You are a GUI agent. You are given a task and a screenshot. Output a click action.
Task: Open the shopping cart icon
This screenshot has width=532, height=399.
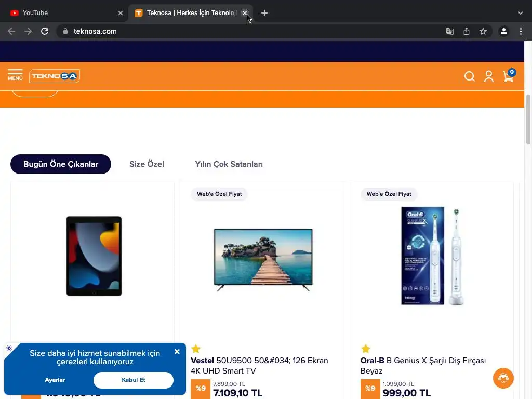(x=509, y=76)
